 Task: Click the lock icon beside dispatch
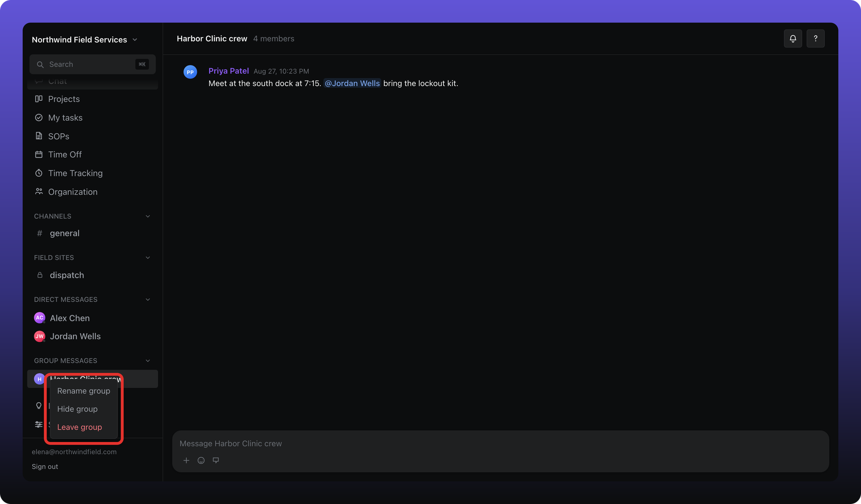point(40,275)
